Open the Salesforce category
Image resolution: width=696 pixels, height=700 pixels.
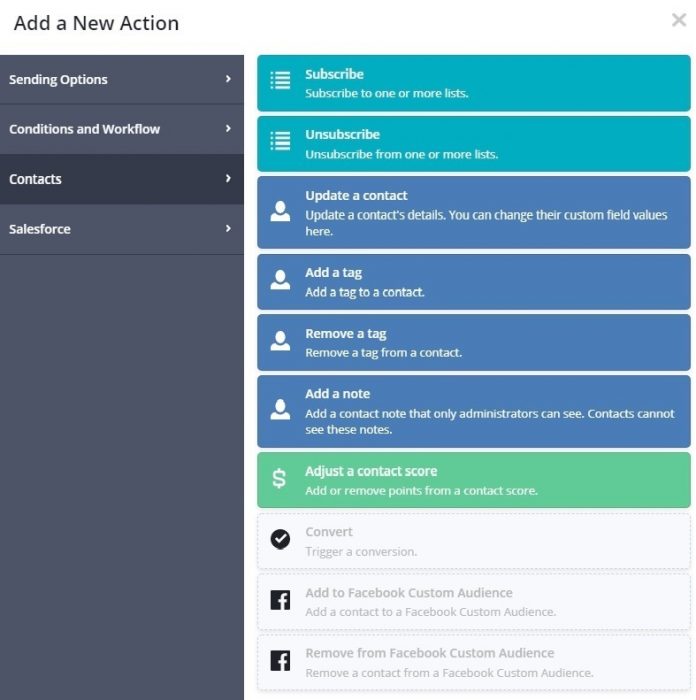click(x=40, y=229)
